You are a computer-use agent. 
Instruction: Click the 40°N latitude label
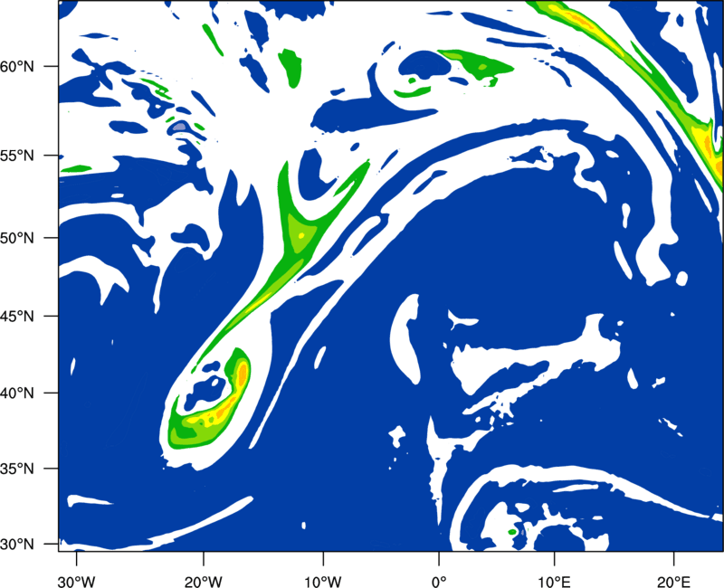point(17,394)
